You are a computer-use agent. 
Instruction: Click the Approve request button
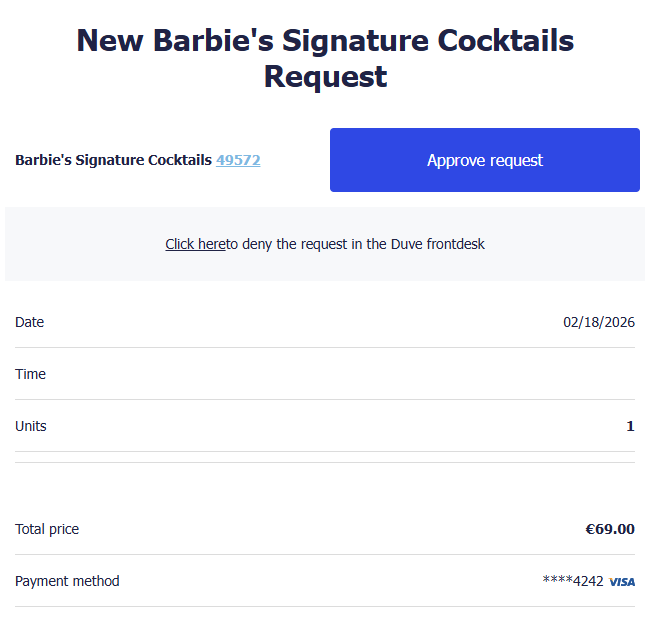484,160
